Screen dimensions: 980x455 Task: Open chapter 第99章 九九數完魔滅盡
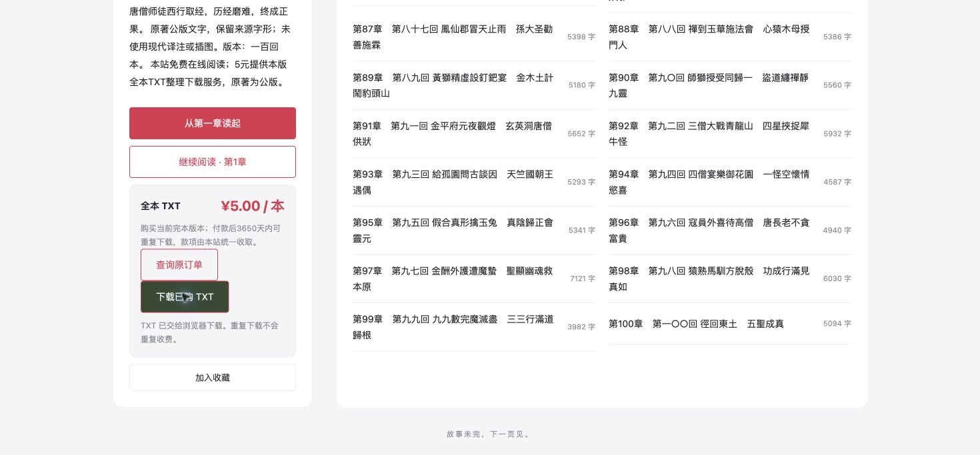(x=474, y=327)
